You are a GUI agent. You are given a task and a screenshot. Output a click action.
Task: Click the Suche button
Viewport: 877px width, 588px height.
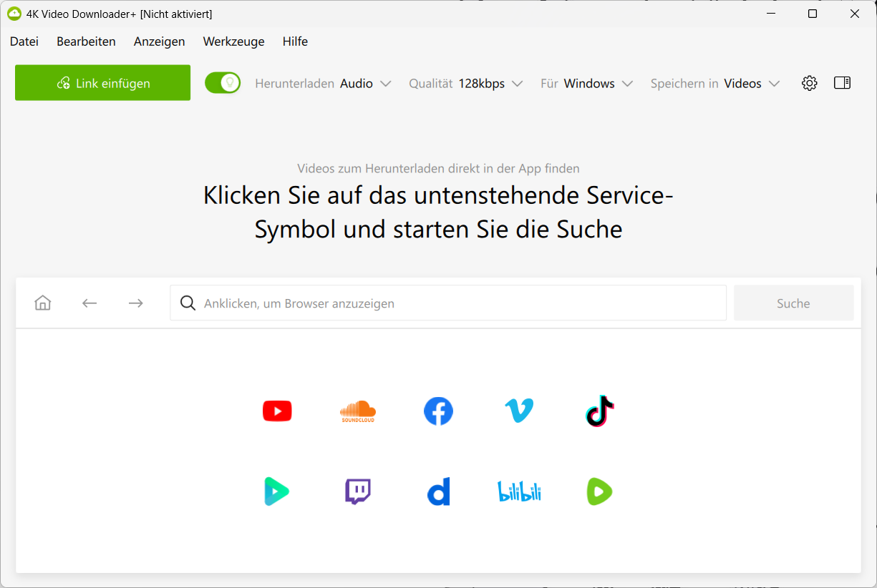tap(793, 303)
